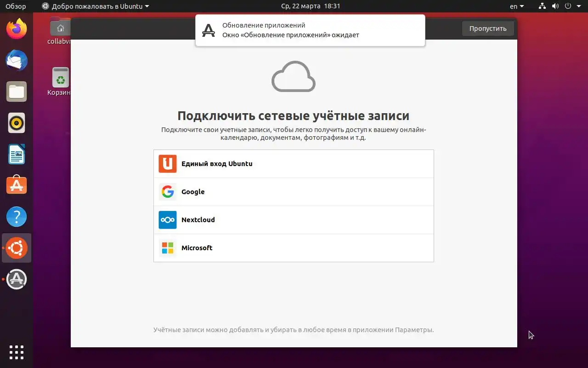The height and width of the screenshot is (368, 588).
Task: Select the Nextcloud account label
Action: pos(198,220)
